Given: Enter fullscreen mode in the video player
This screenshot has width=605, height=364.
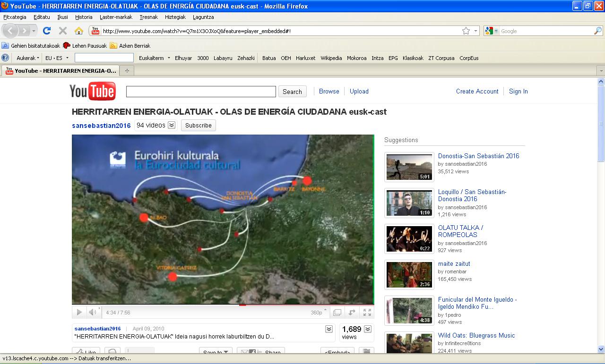Looking at the screenshot, I should (x=367, y=313).
